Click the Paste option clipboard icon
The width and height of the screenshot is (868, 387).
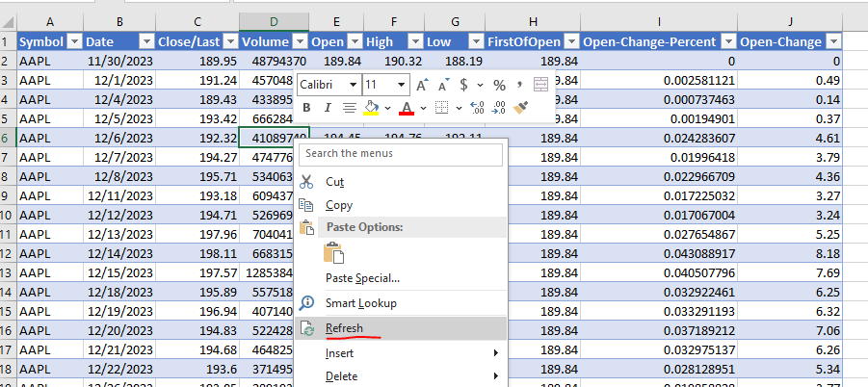[333, 252]
